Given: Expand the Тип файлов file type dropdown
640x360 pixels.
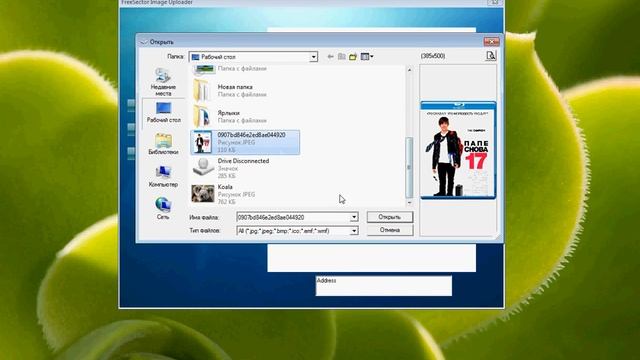Looking at the screenshot, I should tap(354, 231).
